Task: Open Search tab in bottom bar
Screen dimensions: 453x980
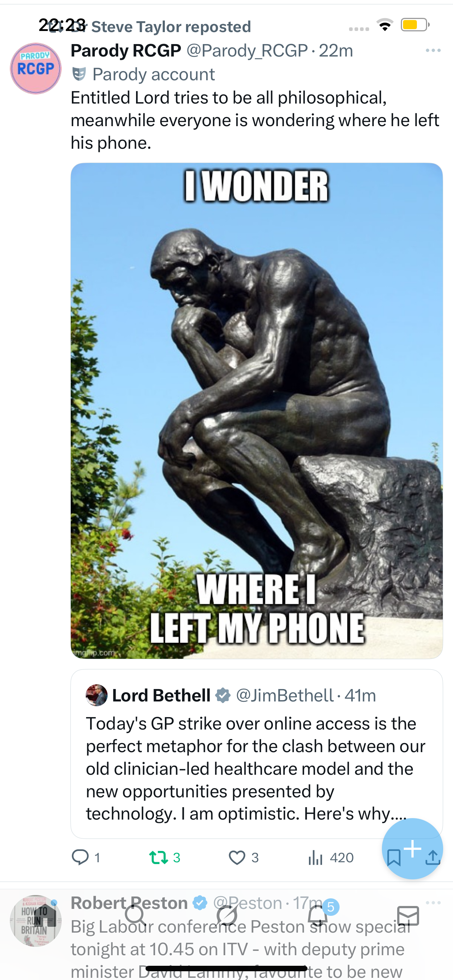Action: (136, 916)
